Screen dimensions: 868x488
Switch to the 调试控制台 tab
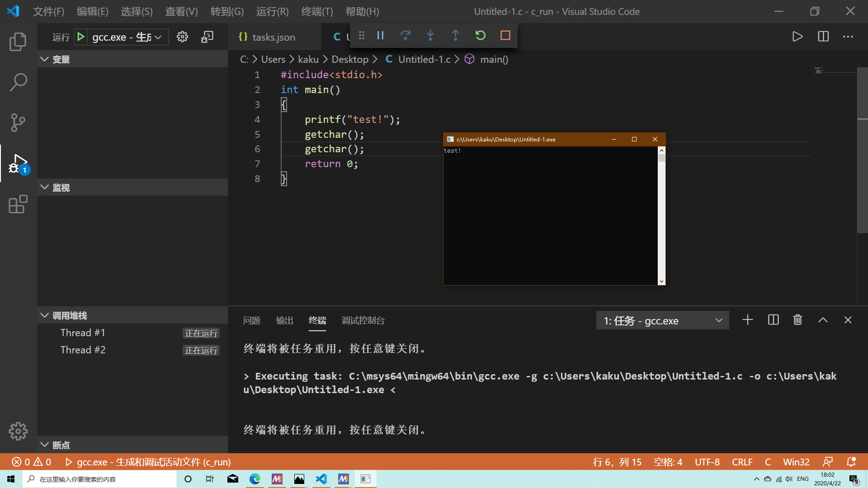click(x=363, y=320)
